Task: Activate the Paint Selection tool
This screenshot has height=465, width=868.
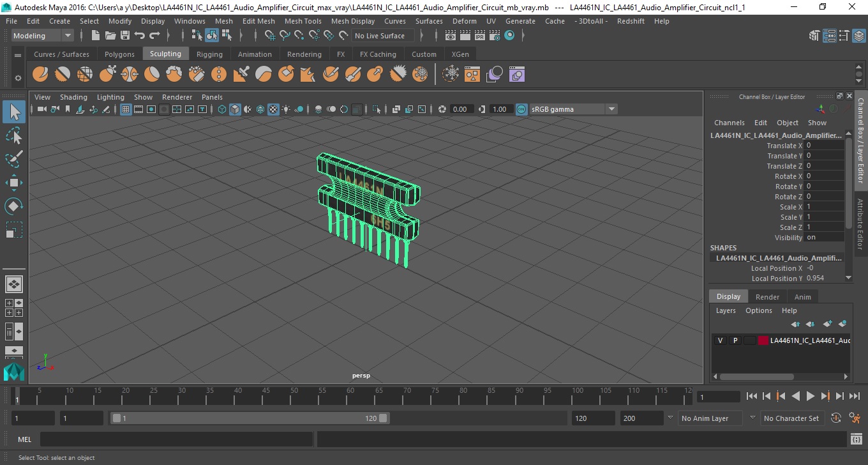Action: [14, 159]
